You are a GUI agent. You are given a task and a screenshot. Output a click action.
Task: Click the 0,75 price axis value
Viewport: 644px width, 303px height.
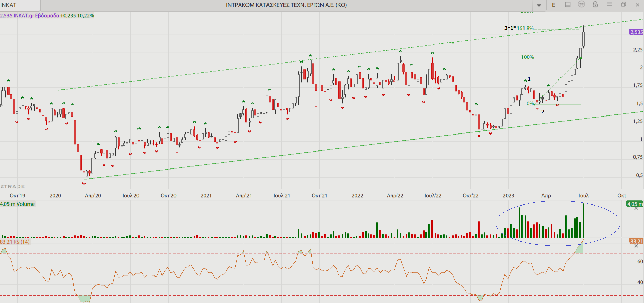coord(638,157)
